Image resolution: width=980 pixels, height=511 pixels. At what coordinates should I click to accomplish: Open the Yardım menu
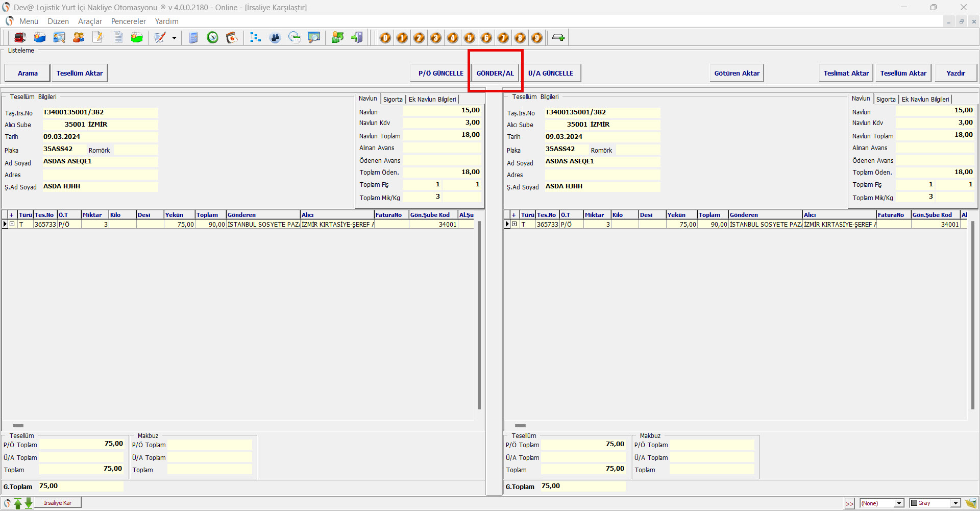[167, 21]
